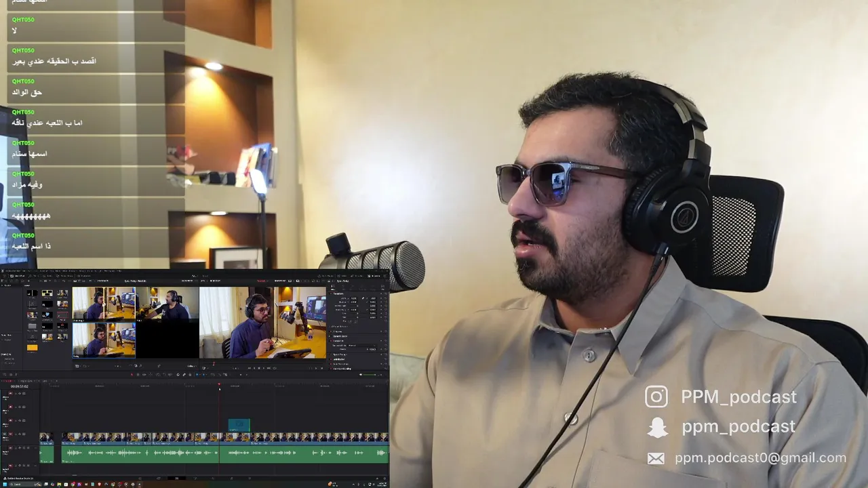The width and height of the screenshot is (868, 488).
Task: Expand Stabilization section in Inspector
Action: pos(339,359)
